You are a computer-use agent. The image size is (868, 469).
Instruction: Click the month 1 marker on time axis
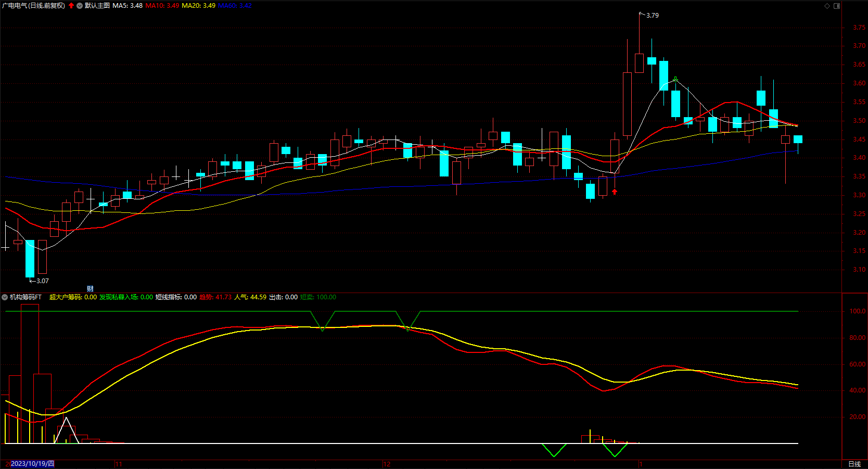point(641,464)
